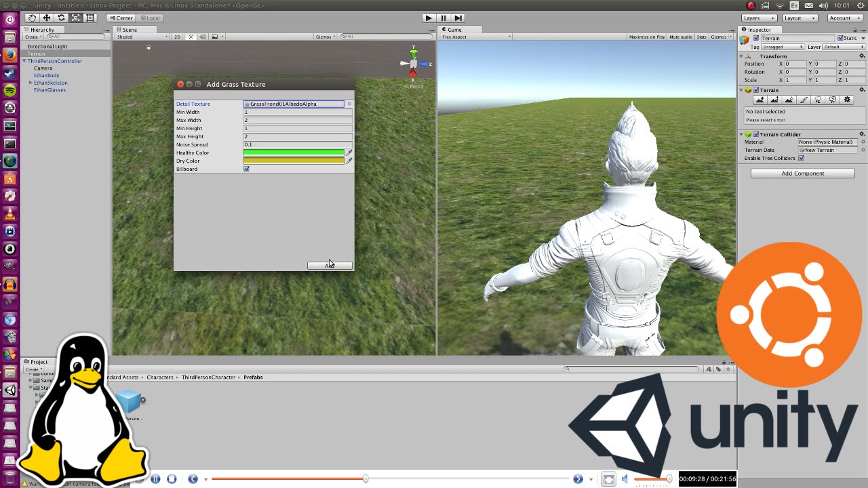The image size is (868, 488).
Task: Open Terrain Collider gear menu
Action: (x=862, y=134)
